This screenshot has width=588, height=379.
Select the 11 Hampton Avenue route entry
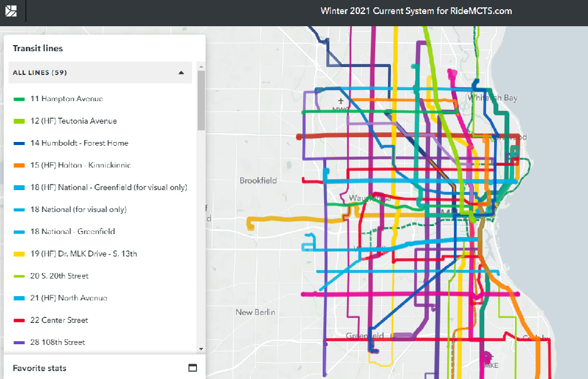click(x=67, y=99)
